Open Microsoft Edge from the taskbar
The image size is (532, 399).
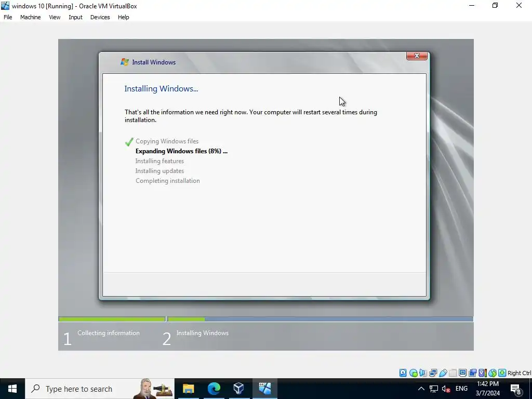tap(214, 389)
